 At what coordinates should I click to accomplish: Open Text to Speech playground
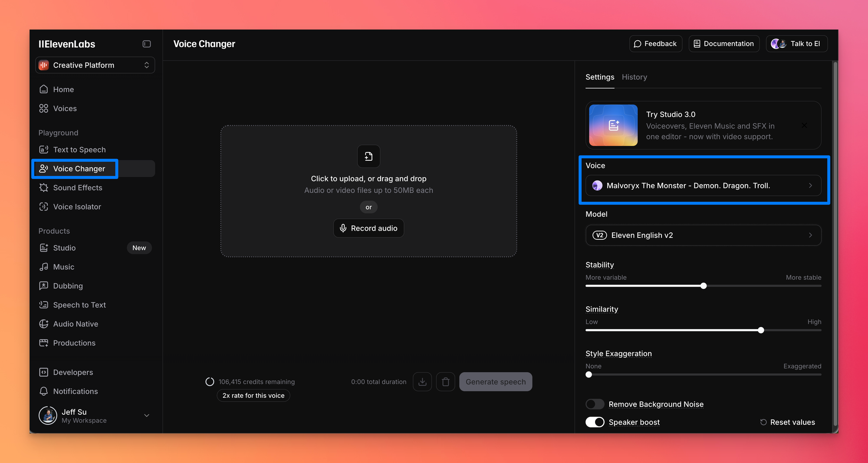pos(95,149)
